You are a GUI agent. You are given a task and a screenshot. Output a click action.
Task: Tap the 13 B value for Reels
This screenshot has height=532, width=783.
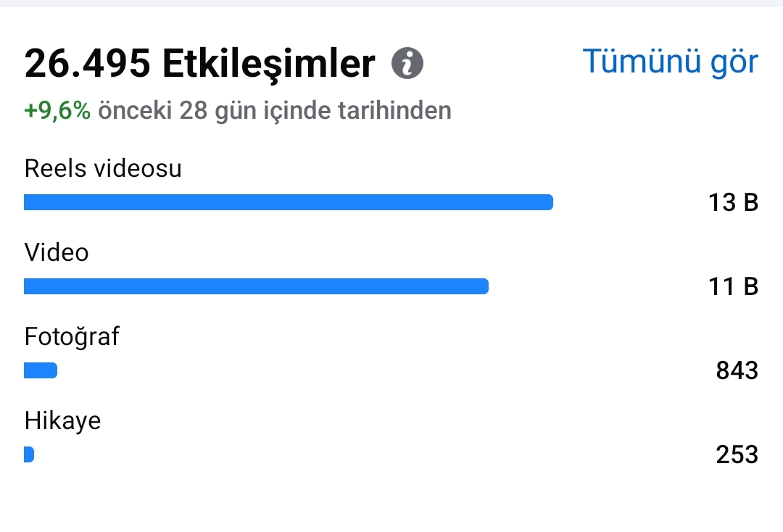[x=733, y=203]
